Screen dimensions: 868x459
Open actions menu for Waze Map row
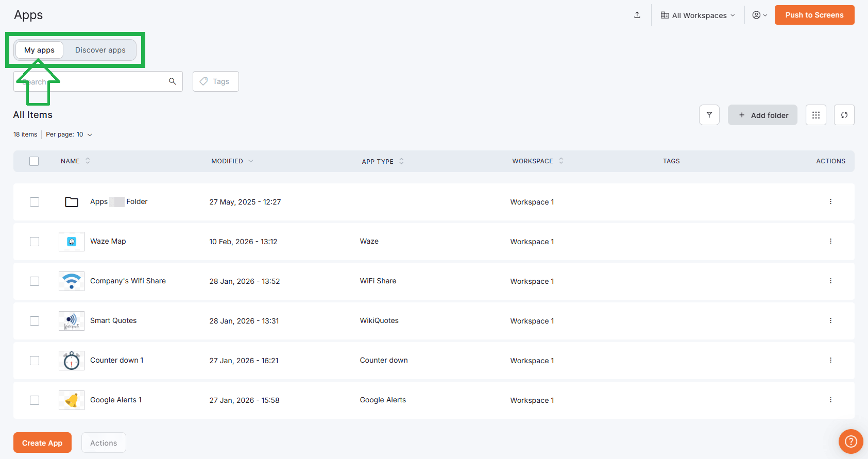(x=830, y=241)
